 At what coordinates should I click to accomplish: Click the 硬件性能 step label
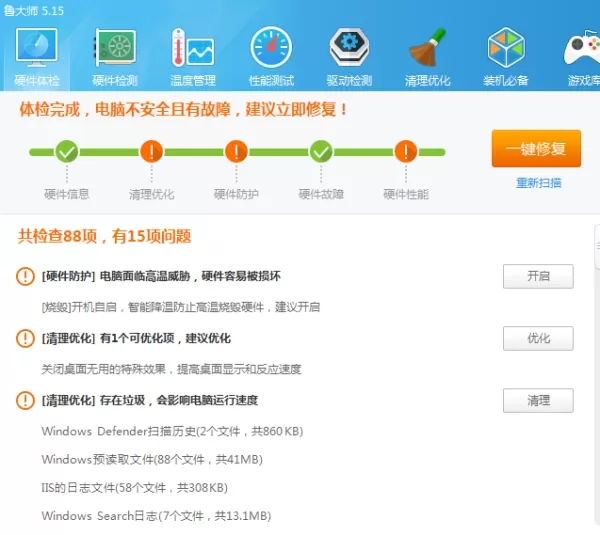click(406, 194)
